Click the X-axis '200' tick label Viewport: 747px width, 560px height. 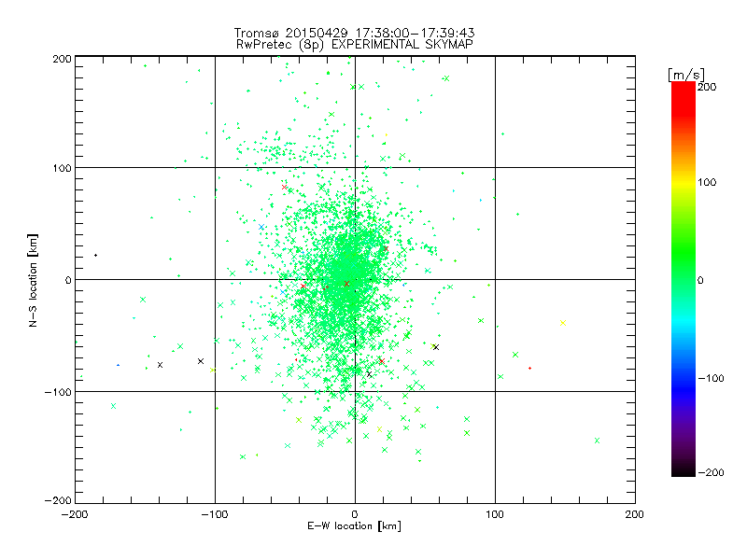(x=635, y=514)
